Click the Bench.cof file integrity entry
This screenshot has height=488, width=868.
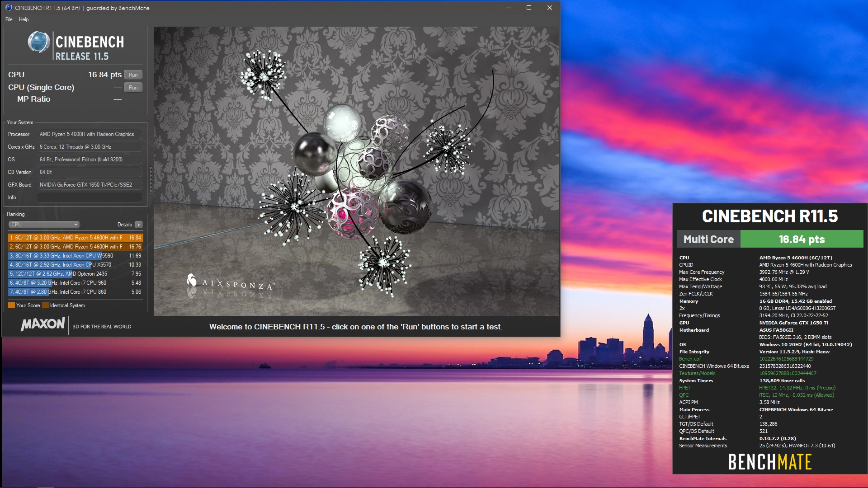[690, 359]
